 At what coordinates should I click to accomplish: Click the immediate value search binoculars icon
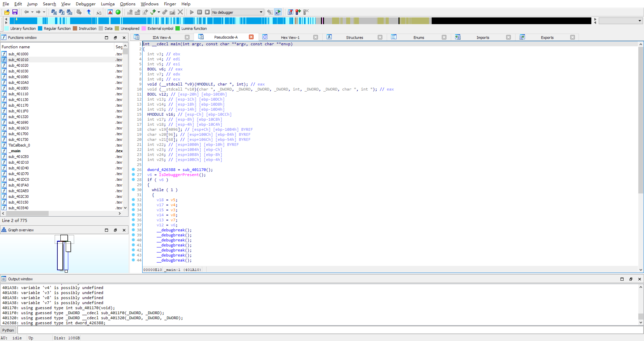pos(54,12)
